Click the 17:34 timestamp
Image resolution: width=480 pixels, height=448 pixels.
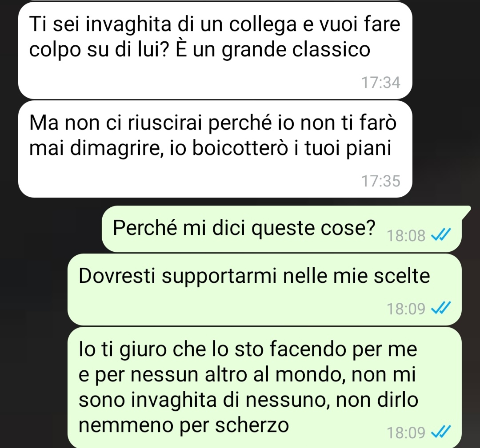[381, 83]
